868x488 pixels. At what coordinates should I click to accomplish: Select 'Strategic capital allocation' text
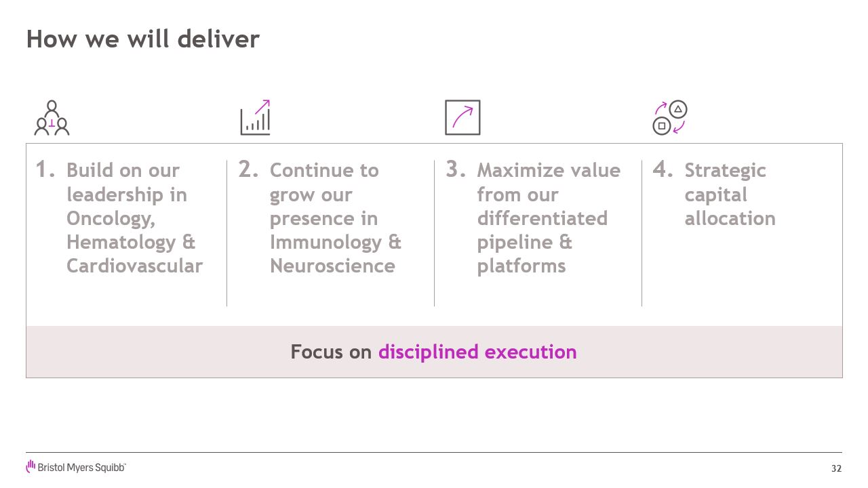730,194
